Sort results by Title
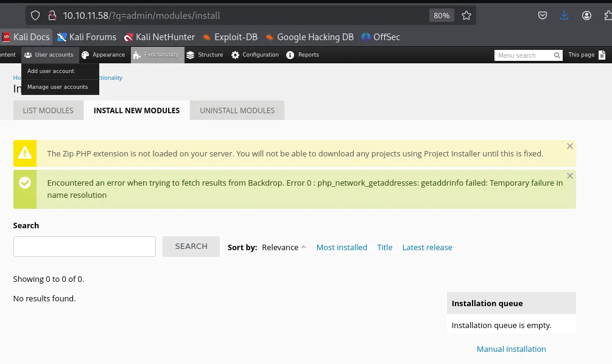 384,247
